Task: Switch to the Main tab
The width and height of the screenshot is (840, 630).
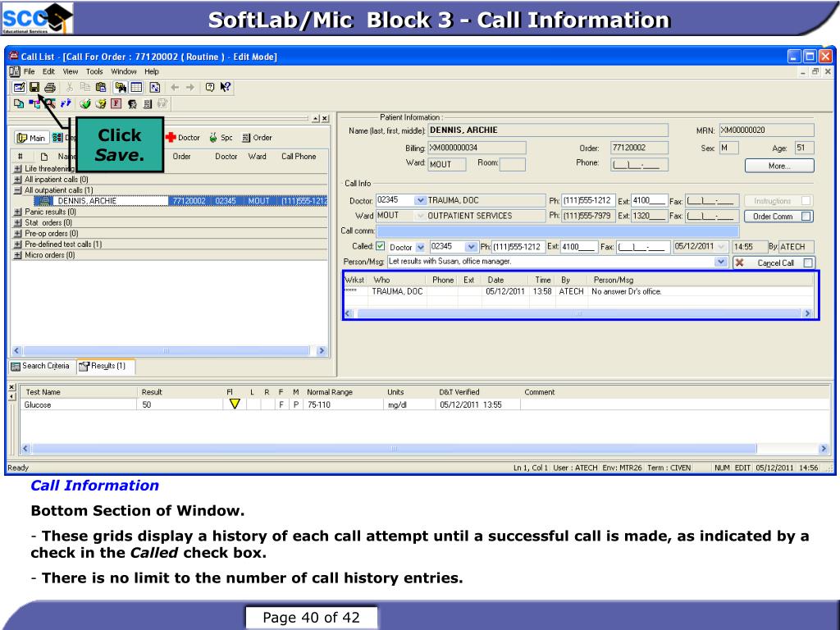Action: click(31, 138)
